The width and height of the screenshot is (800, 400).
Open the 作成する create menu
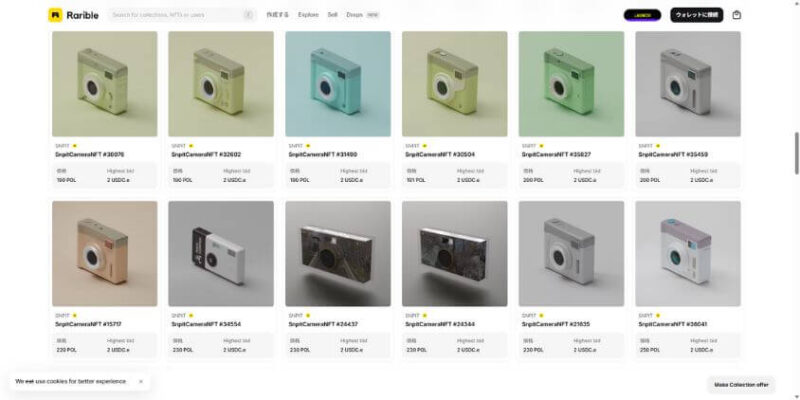278,15
